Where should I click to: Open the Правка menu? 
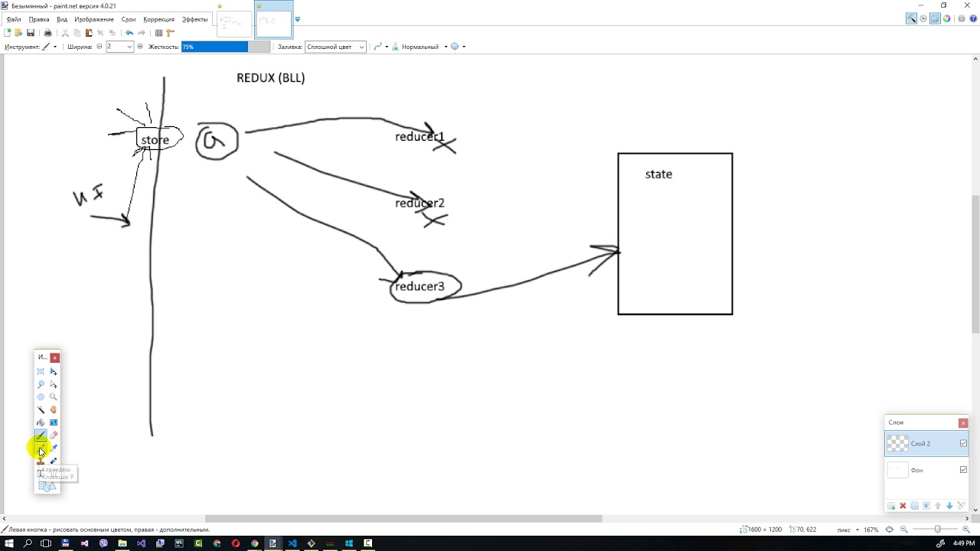coord(39,19)
